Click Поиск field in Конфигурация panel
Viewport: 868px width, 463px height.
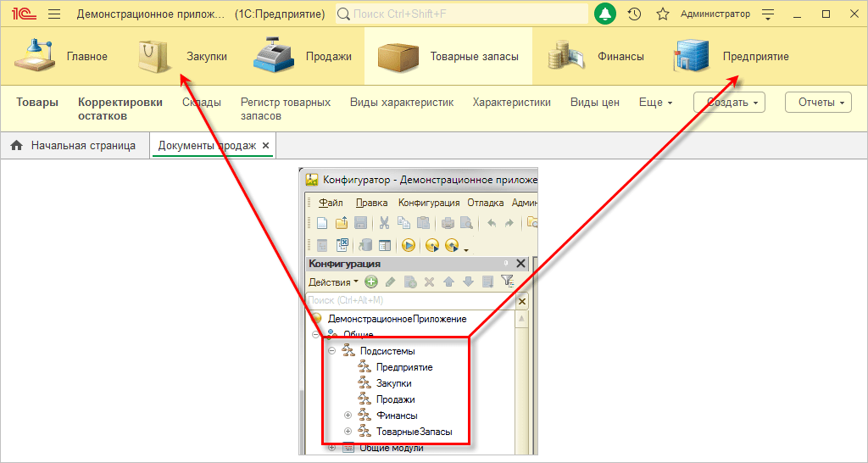tap(411, 301)
